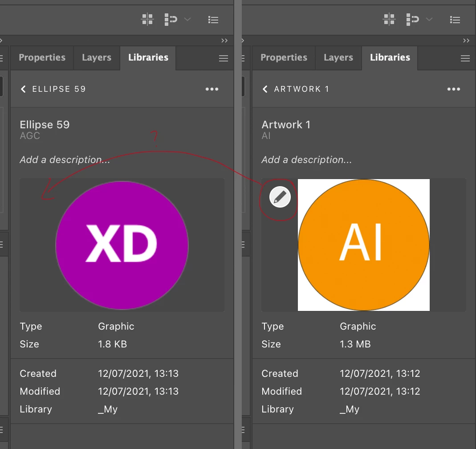Click the description field under Artwork 1
This screenshot has width=476, height=449.
pos(307,159)
